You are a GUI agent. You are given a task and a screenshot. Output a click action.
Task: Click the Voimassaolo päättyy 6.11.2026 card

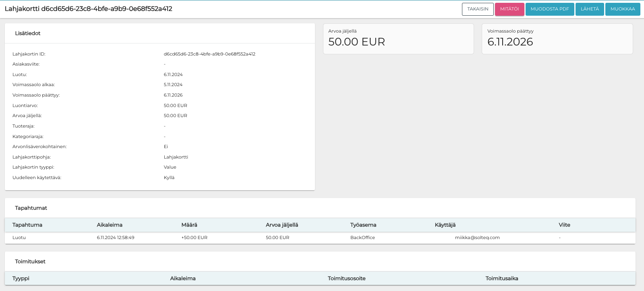click(557, 39)
